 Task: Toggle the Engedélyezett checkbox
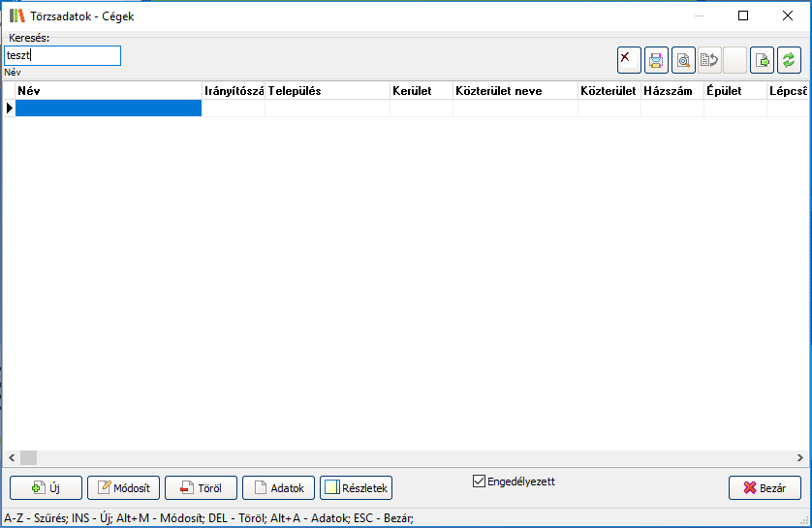coord(479,481)
